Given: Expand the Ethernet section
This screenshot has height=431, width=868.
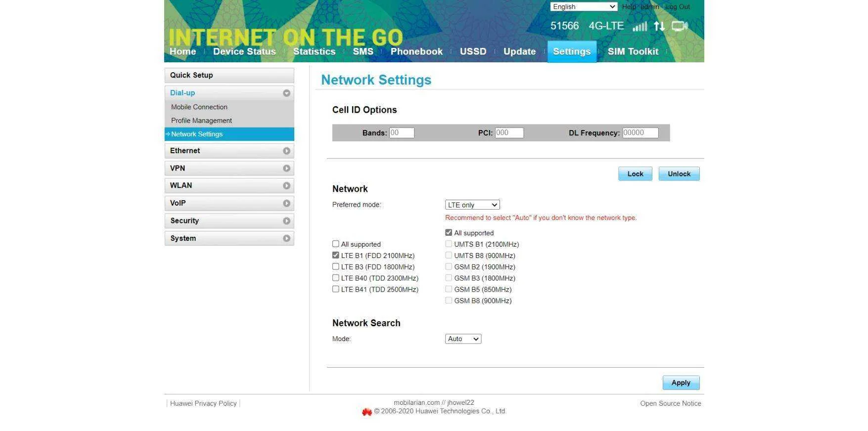Looking at the screenshot, I should coord(229,151).
